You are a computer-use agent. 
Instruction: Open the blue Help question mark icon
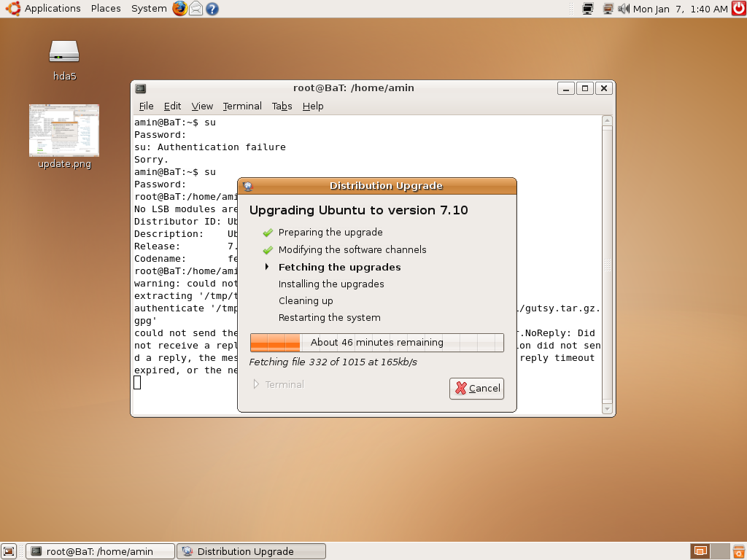(x=212, y=9)
